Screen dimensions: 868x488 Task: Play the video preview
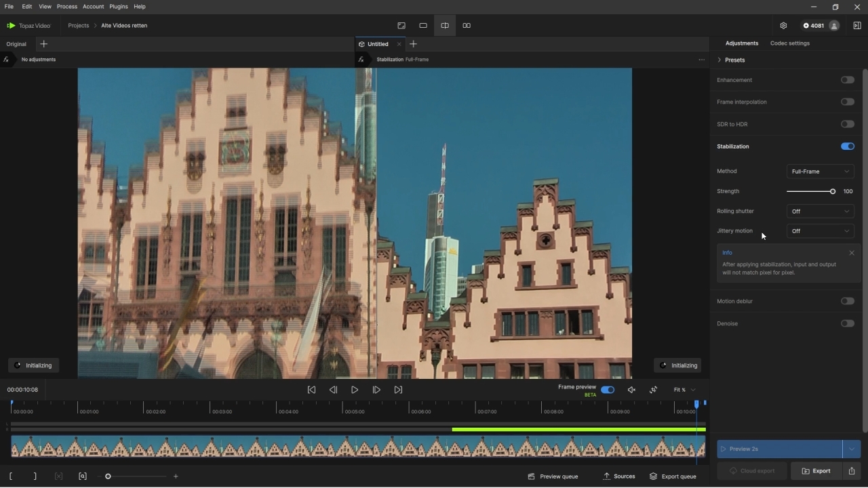[355, 390]
